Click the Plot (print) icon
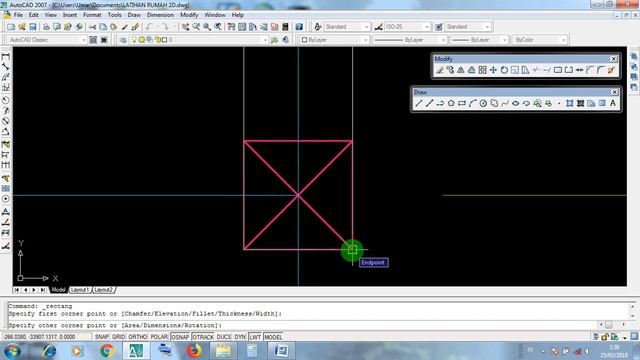Screen dimensions: 640x360 (46, 27)
